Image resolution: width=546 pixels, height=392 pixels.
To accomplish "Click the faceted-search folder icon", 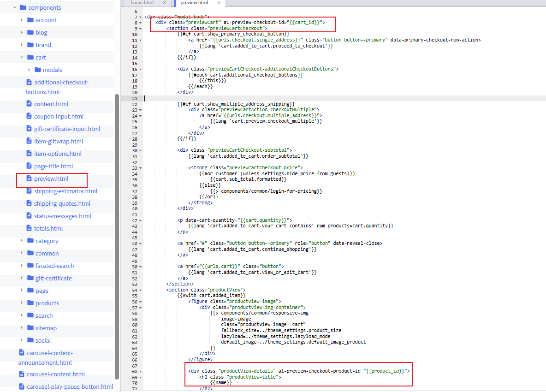I will (x=30, y=266).
